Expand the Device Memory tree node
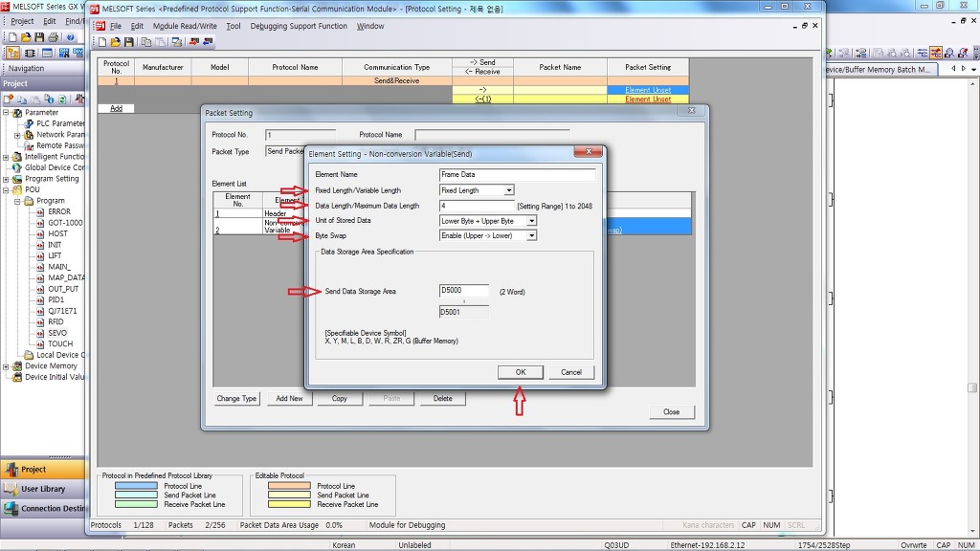Image resolution: width=980 pixels, height=551 pixels. 6,366
